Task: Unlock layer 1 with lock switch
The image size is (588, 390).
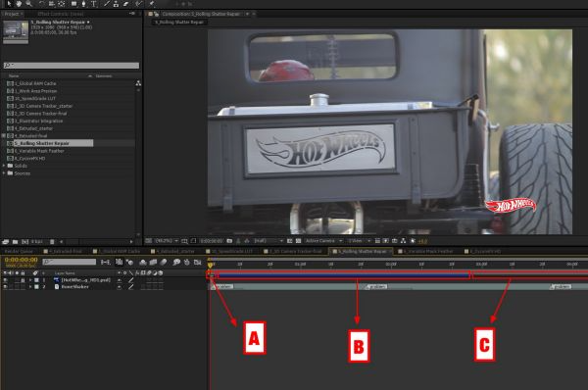Action: point(23,280)
